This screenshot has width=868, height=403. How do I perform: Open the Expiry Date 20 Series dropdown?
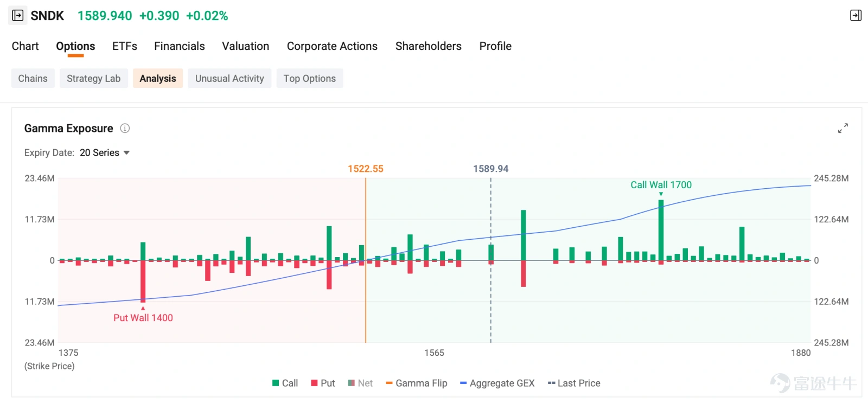click(105, 153)
